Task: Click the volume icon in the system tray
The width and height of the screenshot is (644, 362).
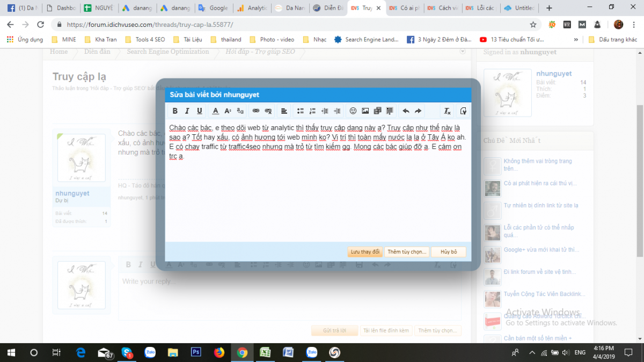Action: (x=566, y=353)
